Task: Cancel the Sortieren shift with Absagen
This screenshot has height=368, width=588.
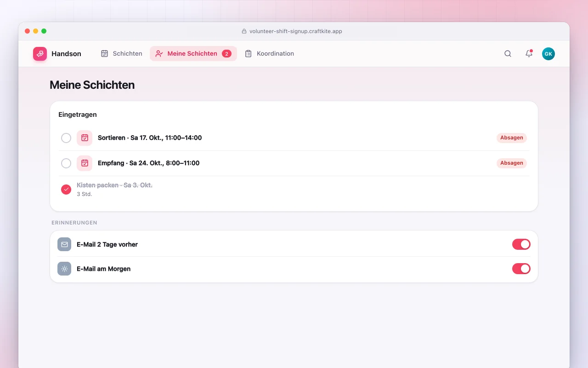Action: click(x=512, y=138)
